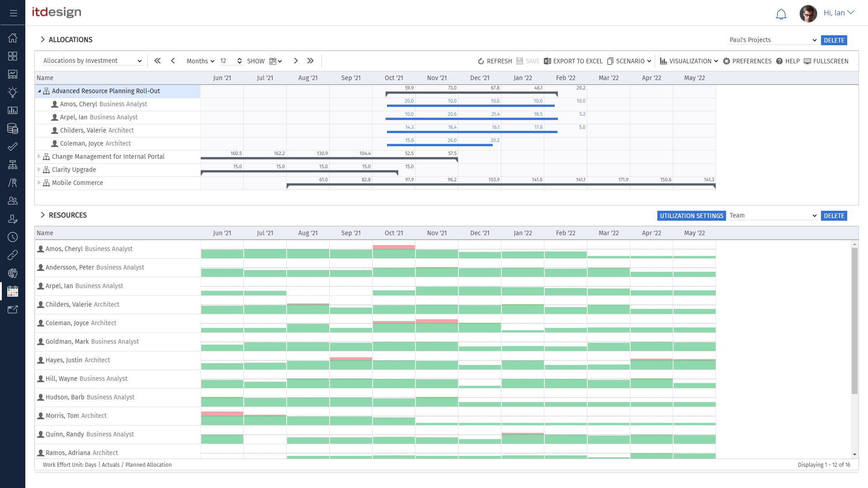Open the Preferences menu
Image resolution: width=868 pixels, height=488 pixels.
point(747,61)
